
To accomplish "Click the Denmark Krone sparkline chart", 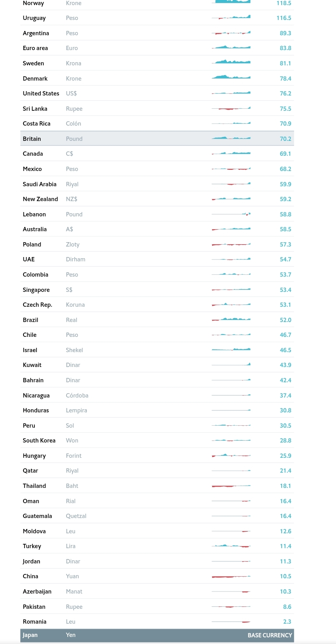I will click(231, 77).
